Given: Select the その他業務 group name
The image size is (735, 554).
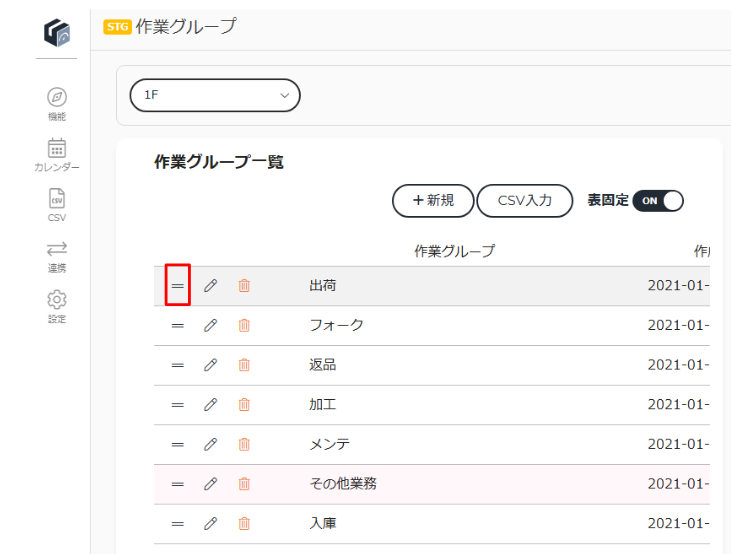Looking at the screenshot, I should (343, 484).
